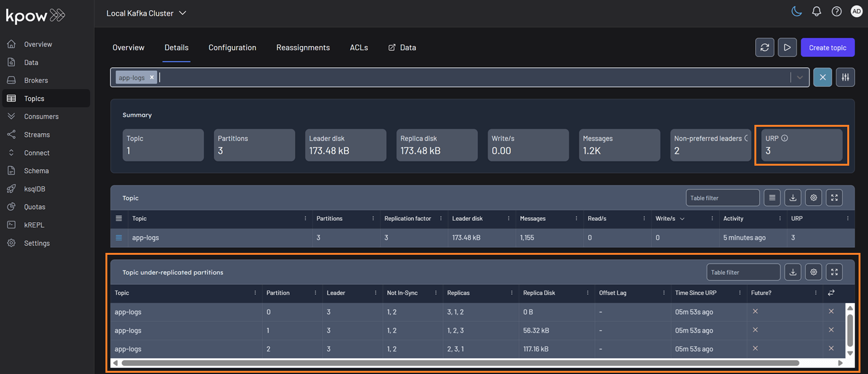Image resolution: width=868 pixels, height=374 pixels.
Task: Open help question mark icon
Action: click(836, 11)
